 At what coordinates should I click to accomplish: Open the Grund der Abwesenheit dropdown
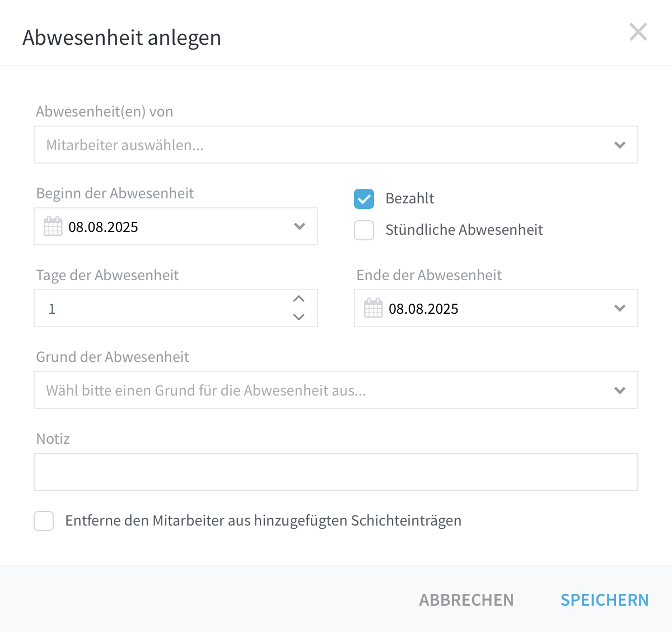(x=336, y=390)
